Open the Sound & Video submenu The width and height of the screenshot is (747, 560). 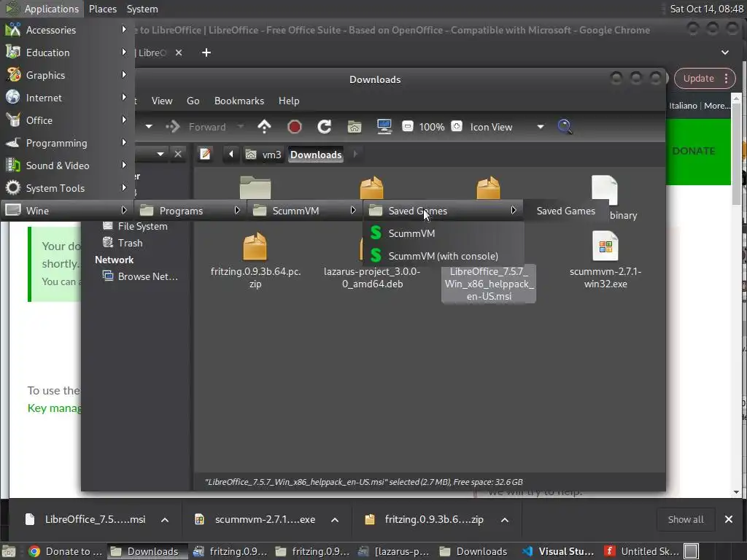tap(66, 166)
